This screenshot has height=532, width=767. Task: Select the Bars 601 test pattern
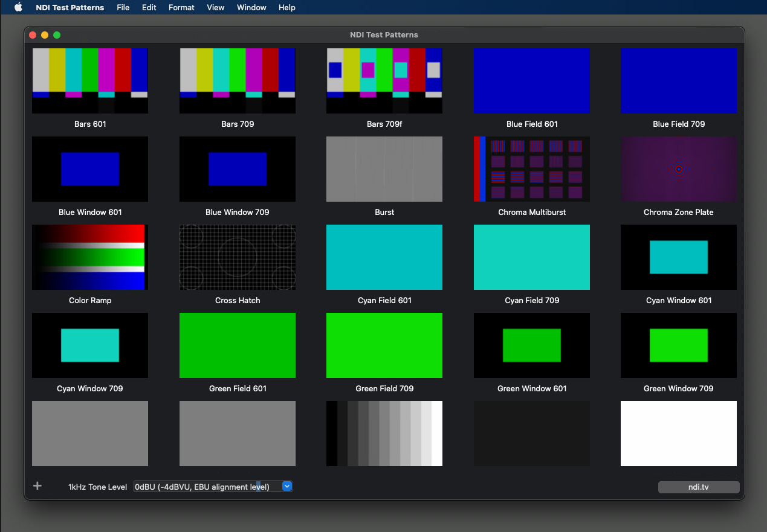(90, 81)
